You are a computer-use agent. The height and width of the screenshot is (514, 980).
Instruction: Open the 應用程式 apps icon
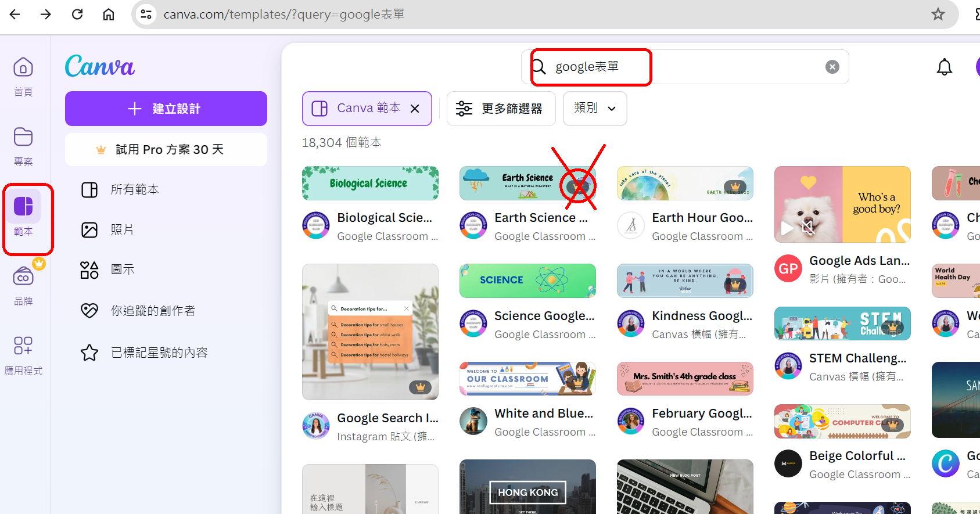click(23, 346)
